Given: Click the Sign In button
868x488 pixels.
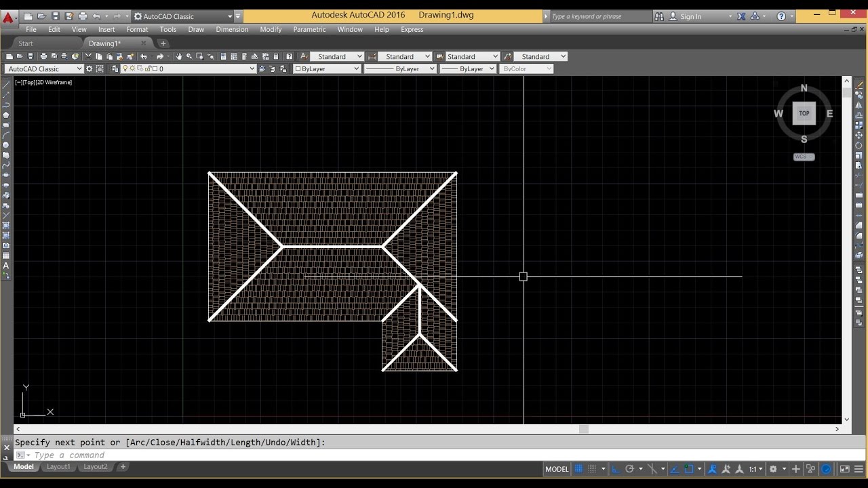Looking at the screenshot, I should pyautogui.click(x=690, y=16).
